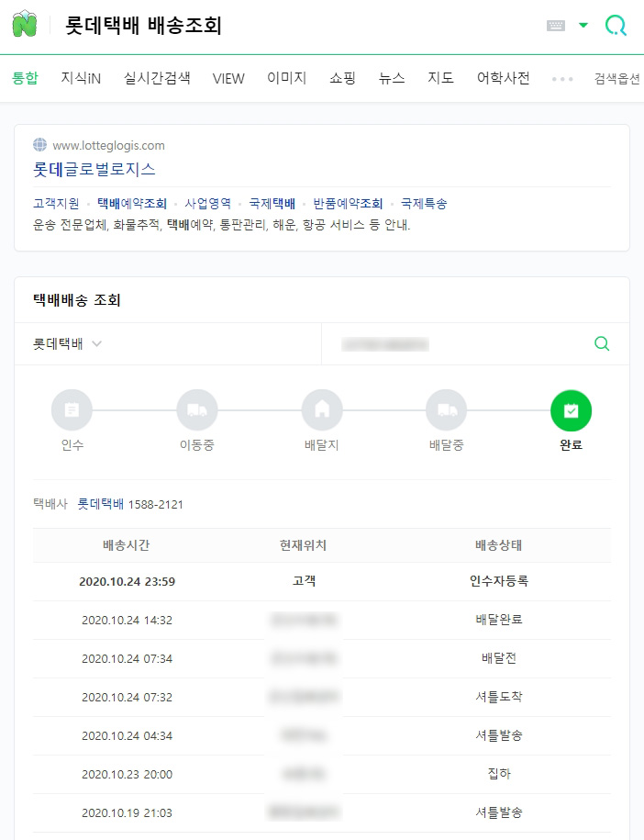This screenshot has width=644, height=840.
Task: Open the www.lotteglogis.com URL link
Action: (108, 146)
